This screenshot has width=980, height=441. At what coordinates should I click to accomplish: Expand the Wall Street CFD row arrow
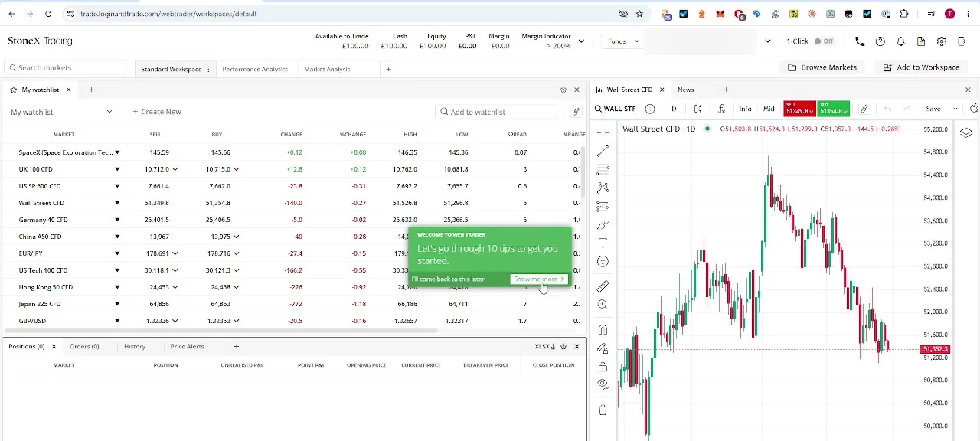(x=117, y=203)
